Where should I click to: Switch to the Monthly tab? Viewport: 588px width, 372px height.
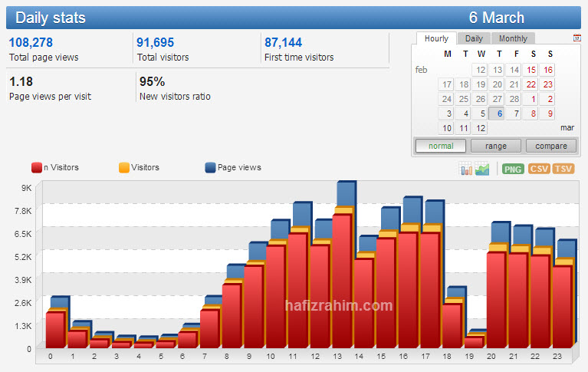[513, 38]
